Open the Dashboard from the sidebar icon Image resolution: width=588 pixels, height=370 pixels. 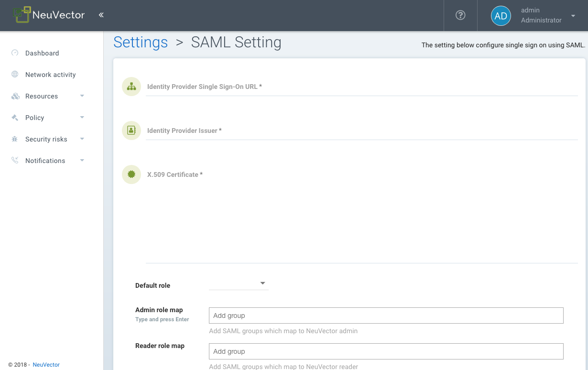coord(15,53)
